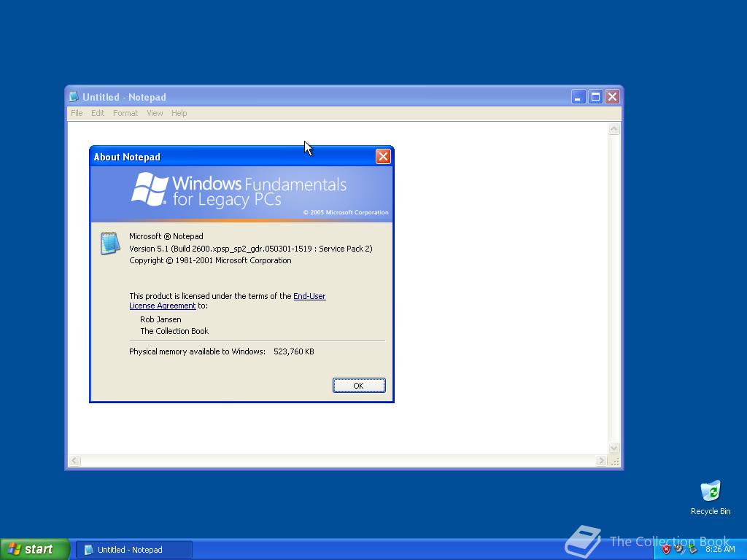Close the Untitled - Notepad window

click(x=612, y=97)
